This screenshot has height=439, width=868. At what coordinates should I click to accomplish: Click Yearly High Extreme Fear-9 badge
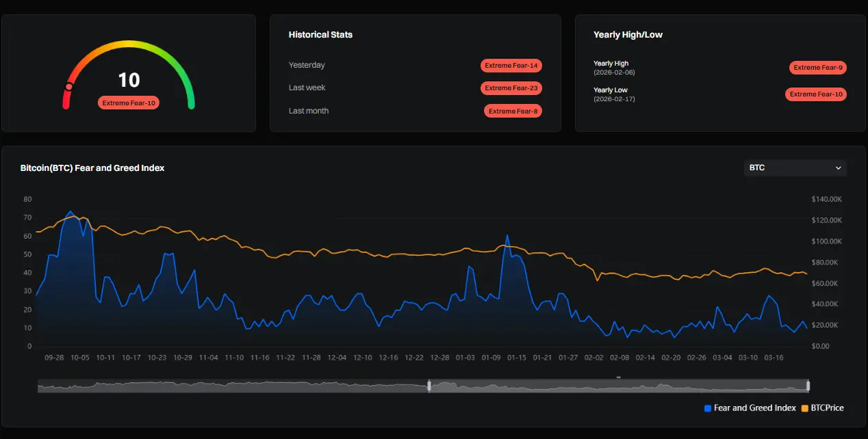click(x=818, y=68)
